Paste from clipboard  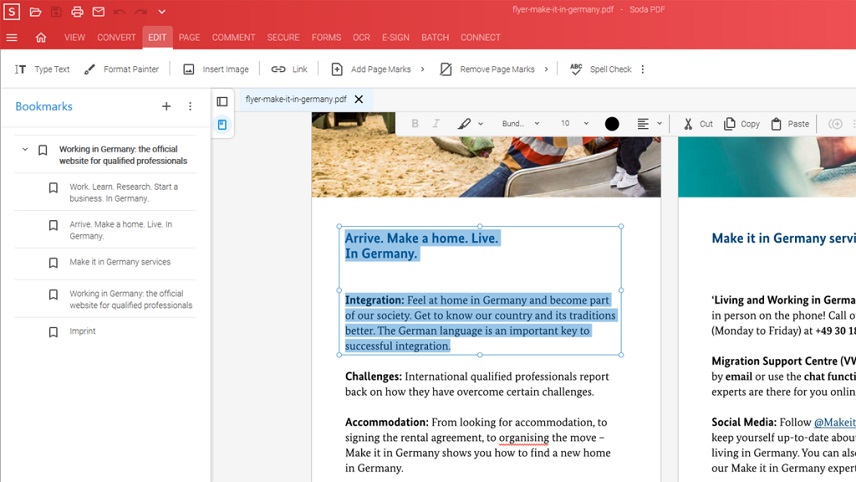click(790, 124)
